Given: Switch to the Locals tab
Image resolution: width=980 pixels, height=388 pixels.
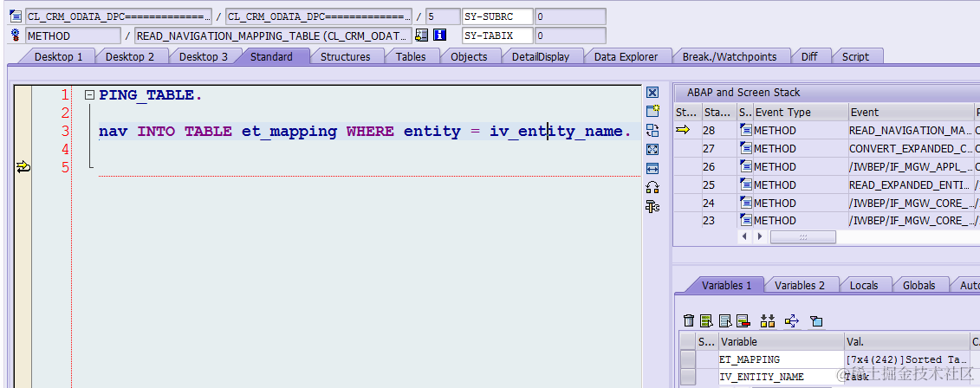Looking at the screenshot, I should pos(864,285).
